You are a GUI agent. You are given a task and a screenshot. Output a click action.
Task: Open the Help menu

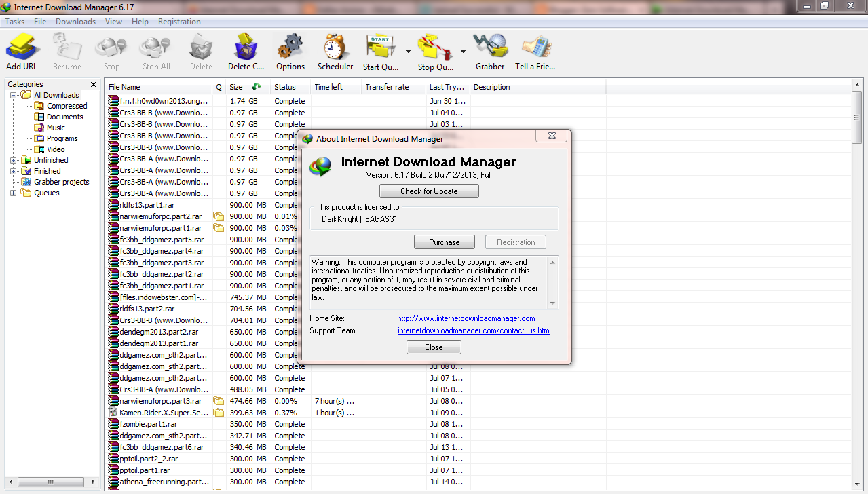[140, 22]
